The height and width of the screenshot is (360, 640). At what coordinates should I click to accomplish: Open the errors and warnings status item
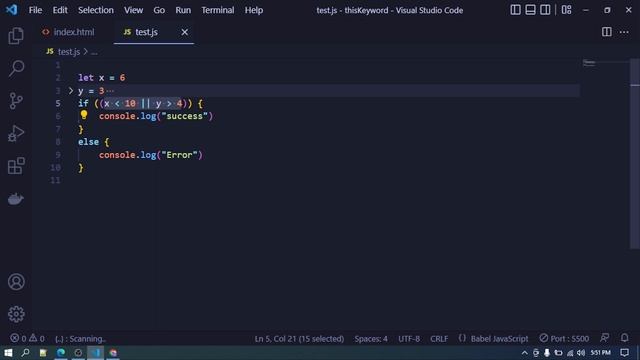pyautogui.click(x=27, y=338)
